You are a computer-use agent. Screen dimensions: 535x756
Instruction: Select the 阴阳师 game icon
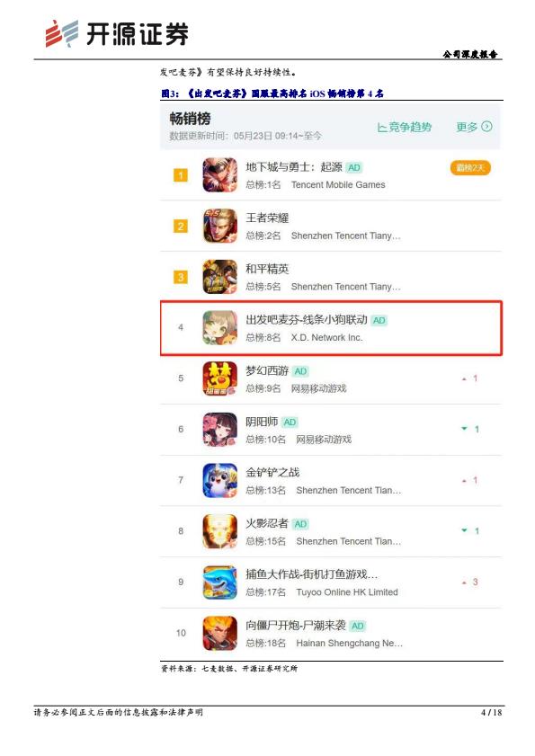220,430
